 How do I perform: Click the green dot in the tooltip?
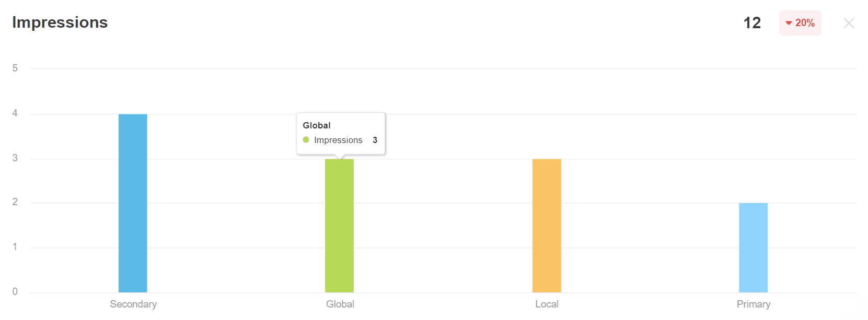click(306, 140)
